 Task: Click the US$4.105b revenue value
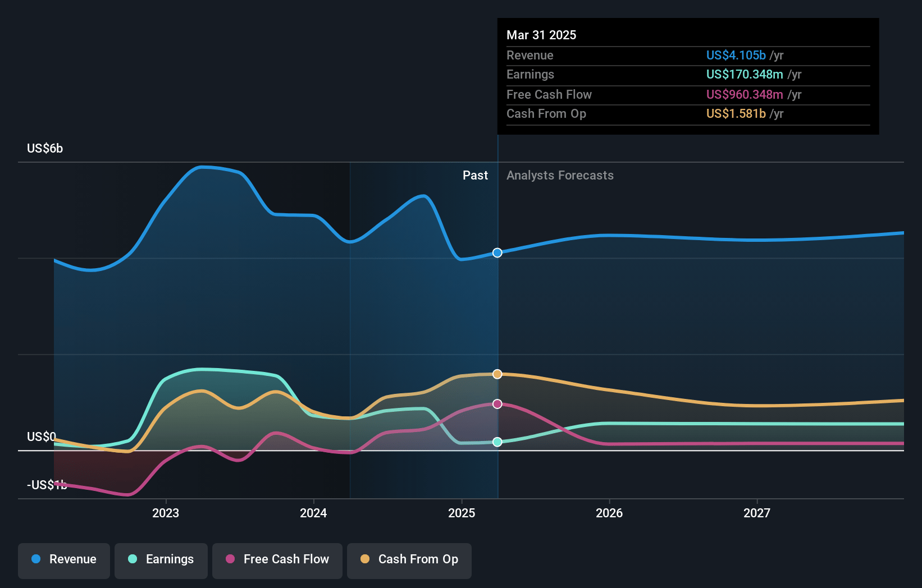pyautogui.click(x=736, y=55)
